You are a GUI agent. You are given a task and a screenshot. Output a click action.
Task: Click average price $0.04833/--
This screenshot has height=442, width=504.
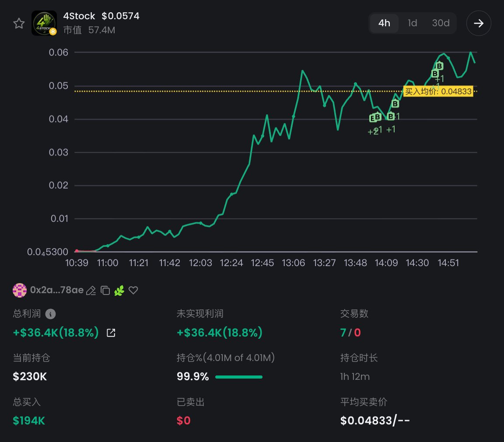375,421
